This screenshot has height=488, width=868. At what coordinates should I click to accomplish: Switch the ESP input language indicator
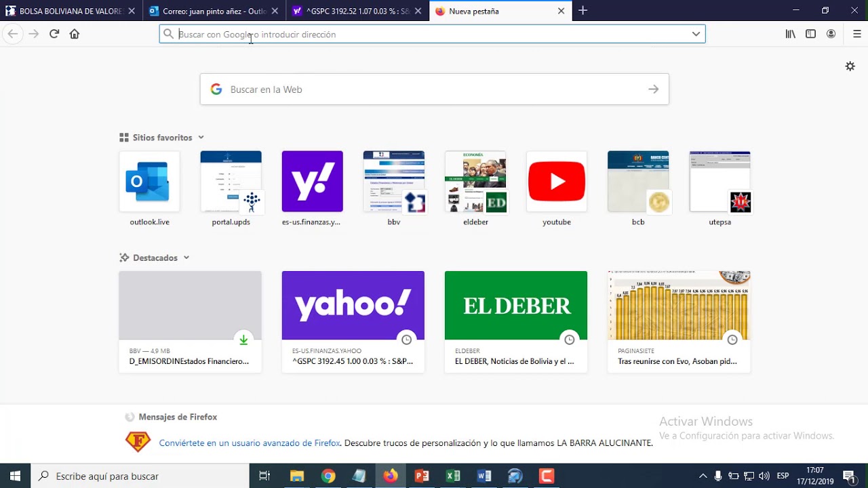point(783,476)
